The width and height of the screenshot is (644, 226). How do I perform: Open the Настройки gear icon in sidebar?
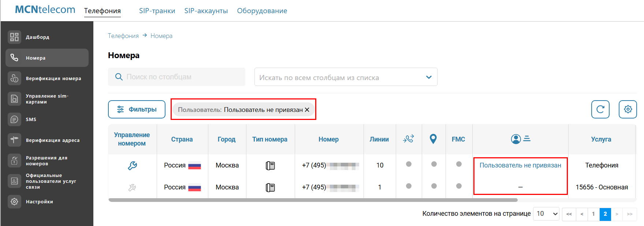[14, 201]
